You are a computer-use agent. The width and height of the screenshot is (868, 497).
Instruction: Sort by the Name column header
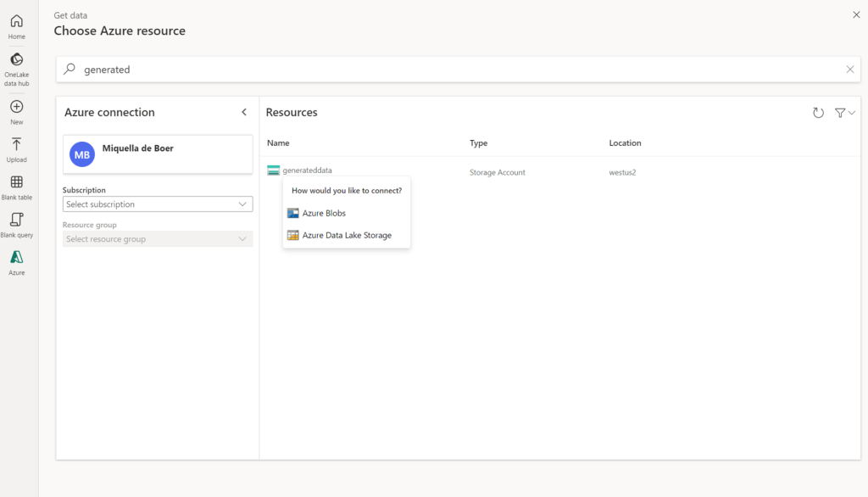click(x=278, y=143)
